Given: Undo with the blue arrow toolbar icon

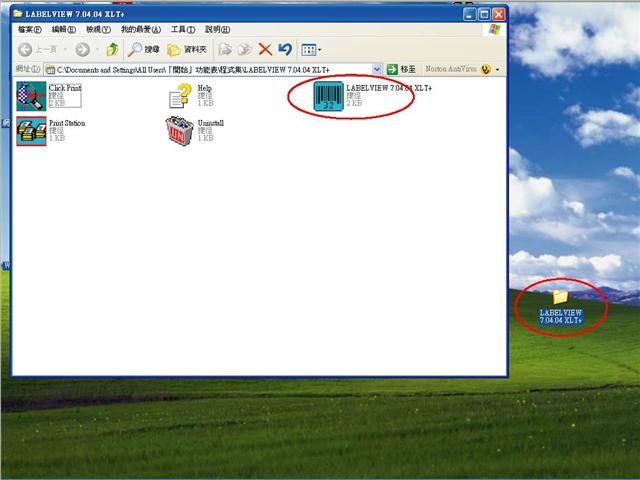Looking at the screenshot, I should click(285, 50).
